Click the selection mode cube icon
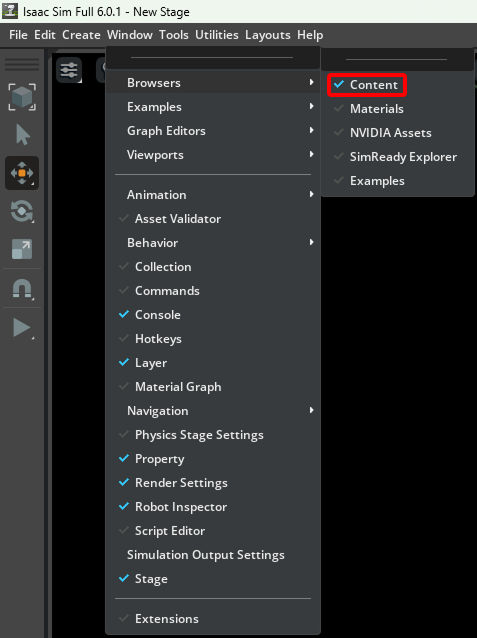 pyautogui.click(x=22, y=97)
